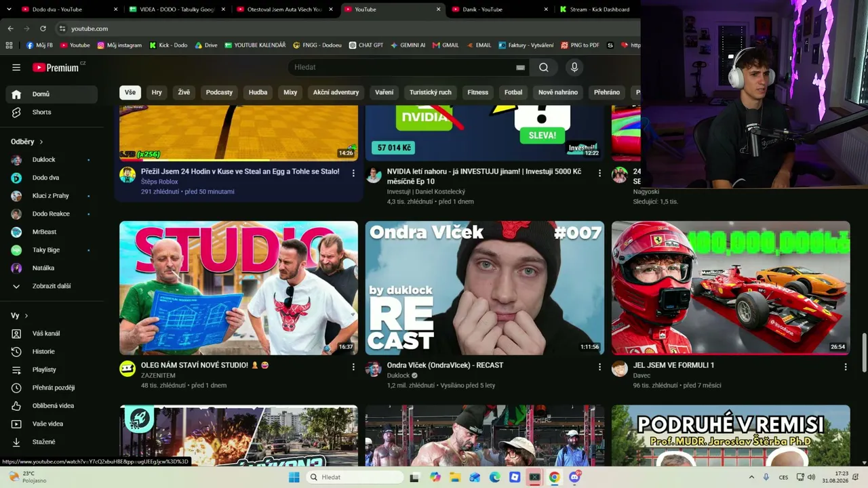This screenshot has height=488, width=868.
Task: Open Chrome from the taskbar
Action: tap(555, 477)
